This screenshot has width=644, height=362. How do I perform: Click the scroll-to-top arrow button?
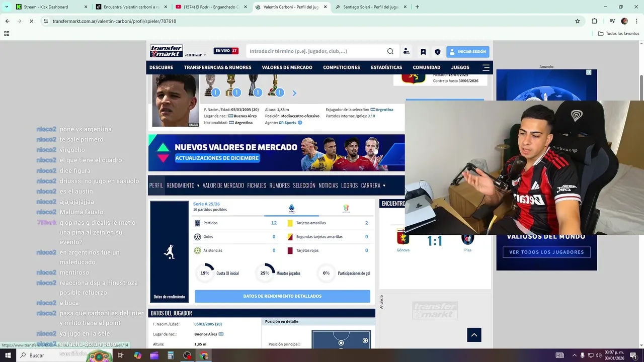pyautogui.click(x=474, y=334)
